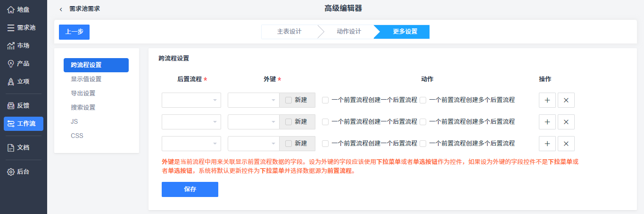Switch to the 主表设计 step tab
This screenshot has height=214, width=644.
(x=289, y=32)
